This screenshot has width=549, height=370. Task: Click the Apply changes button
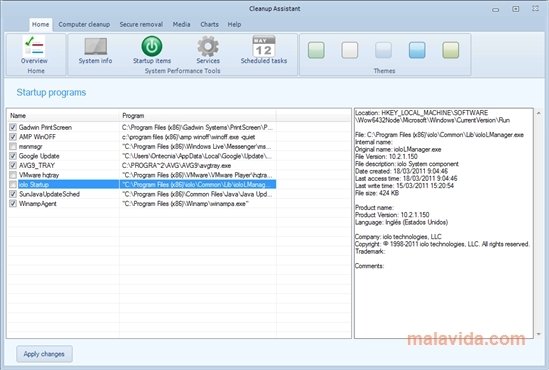click(x=44, y=354)
